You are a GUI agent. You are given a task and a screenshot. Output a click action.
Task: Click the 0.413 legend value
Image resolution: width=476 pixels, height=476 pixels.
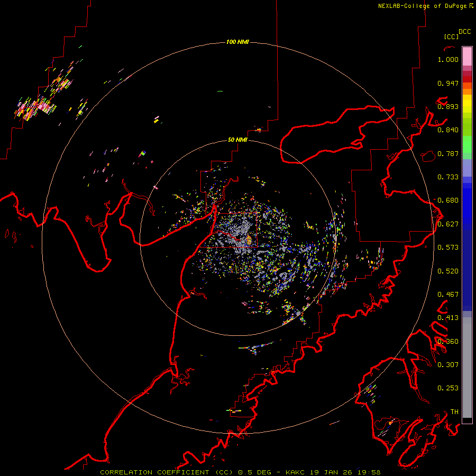448,318
